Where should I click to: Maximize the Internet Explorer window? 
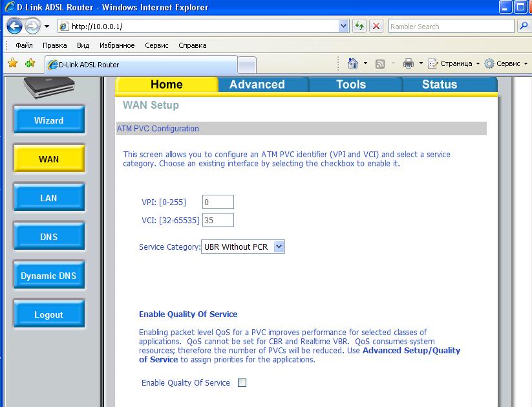click(520, 7)
